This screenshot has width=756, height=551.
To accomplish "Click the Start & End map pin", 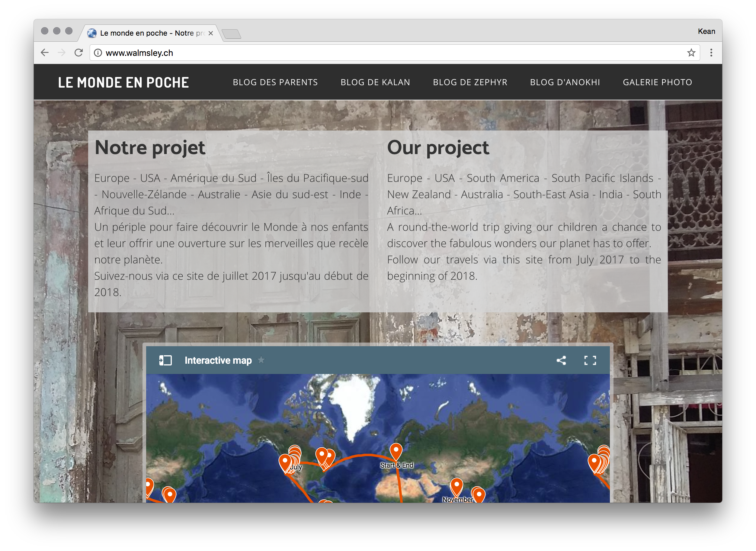I will point(396,450).
